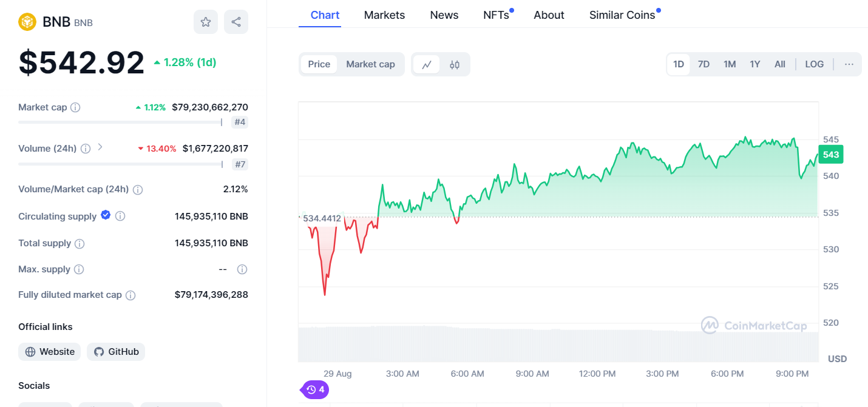Open the official Website link

[50, 352]
